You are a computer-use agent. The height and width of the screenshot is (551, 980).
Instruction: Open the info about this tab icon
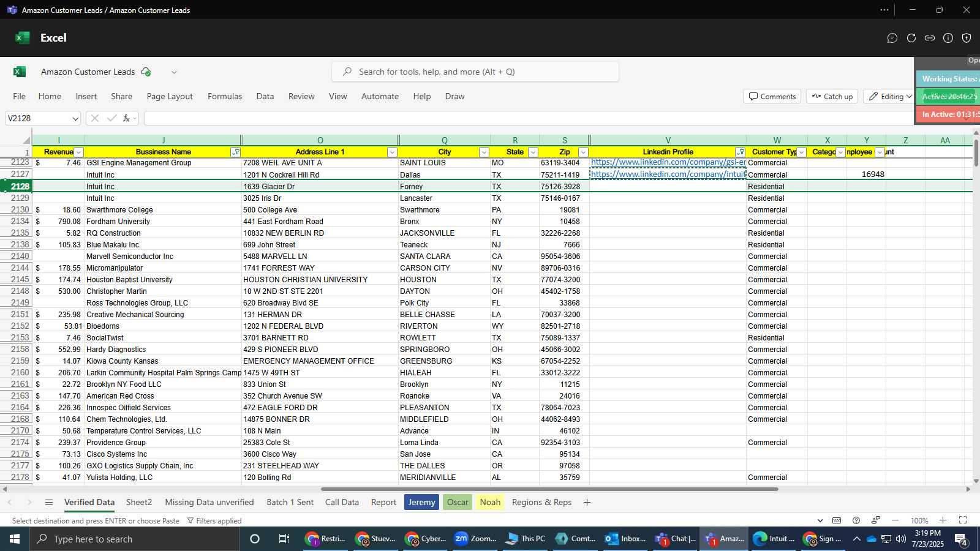tap(948, 38)
